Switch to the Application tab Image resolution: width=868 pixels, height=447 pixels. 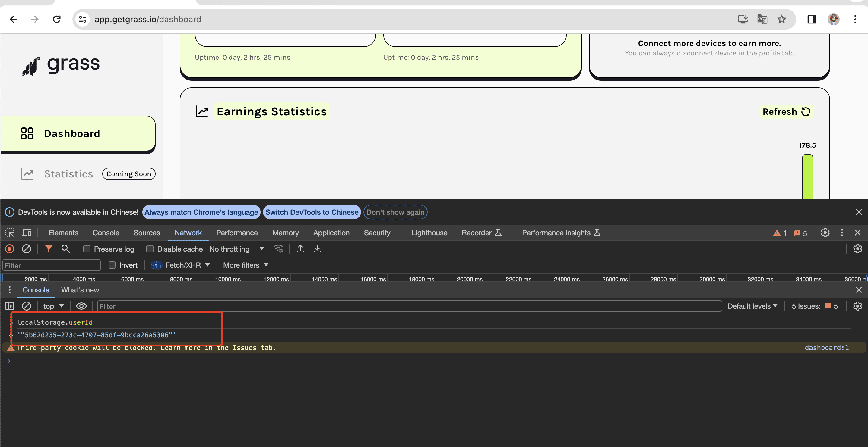point(331,233)
